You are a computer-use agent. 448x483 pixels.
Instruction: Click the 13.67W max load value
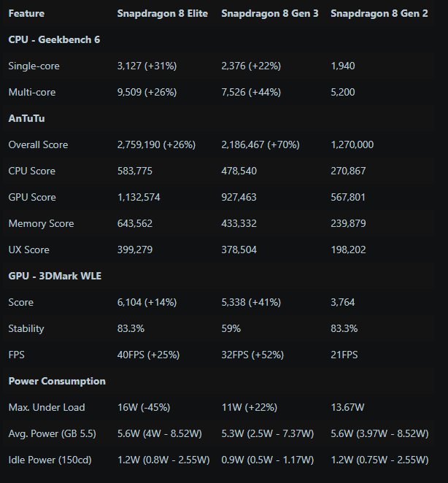pyautogui.click(x=349, y=407)
